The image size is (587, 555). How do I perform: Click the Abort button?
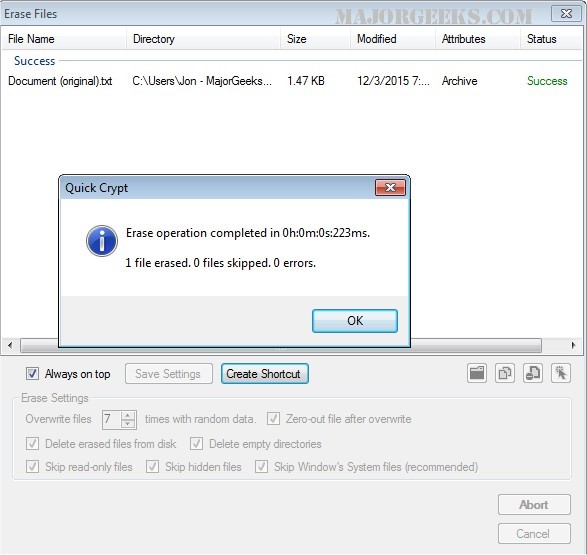point(534,504)
